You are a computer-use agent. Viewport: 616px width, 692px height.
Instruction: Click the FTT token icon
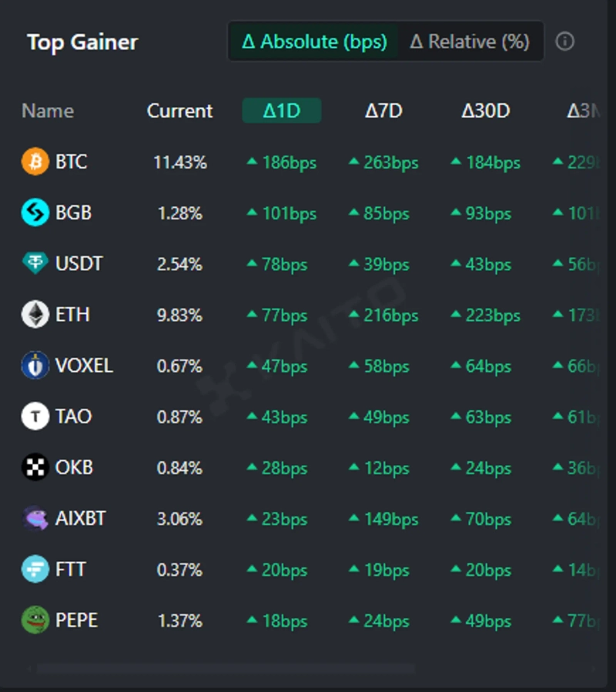point(35,570)
